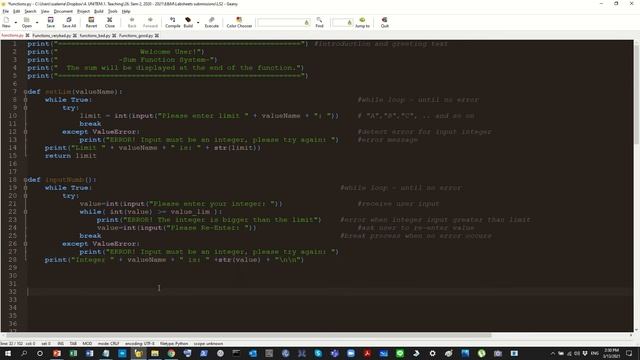Execute the current script
The width and height of the screenshot is (640, 360).
click(211, 22)
